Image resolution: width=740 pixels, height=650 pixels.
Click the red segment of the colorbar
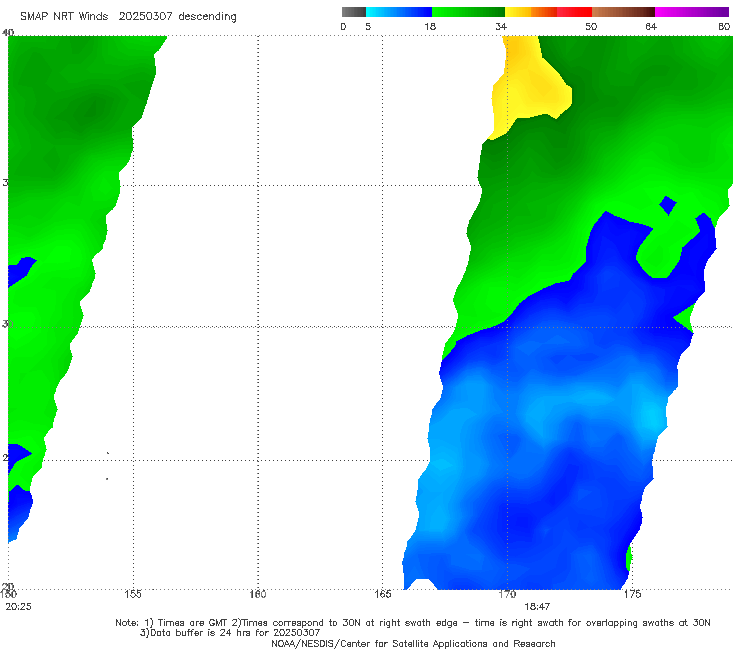pyautogui.click(x=574, y=12)
